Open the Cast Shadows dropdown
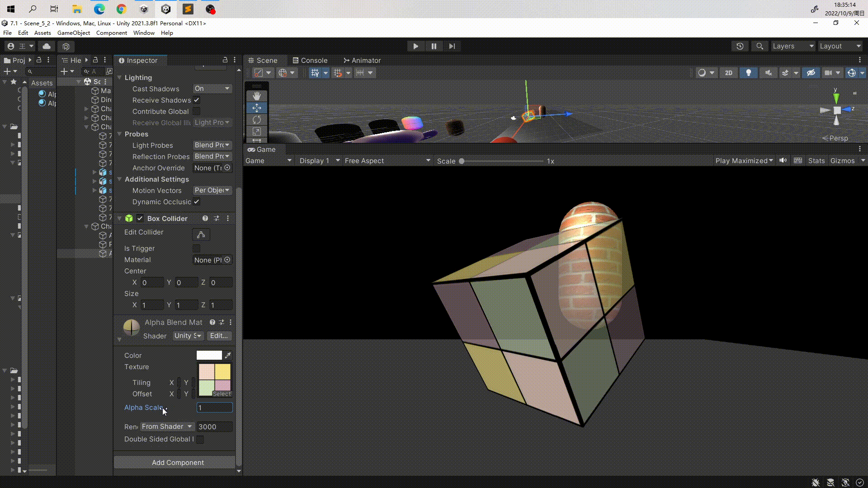The image size is (868, 488). [212, 89]
